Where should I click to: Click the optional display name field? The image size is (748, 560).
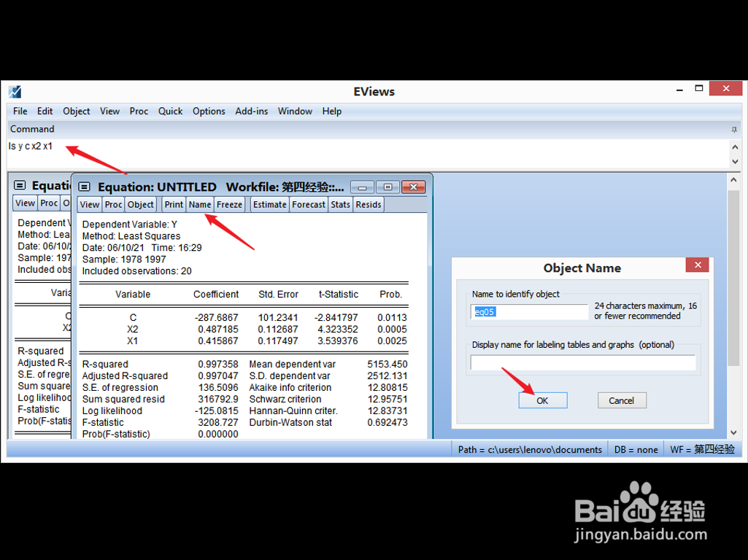(x=582, y=362)
